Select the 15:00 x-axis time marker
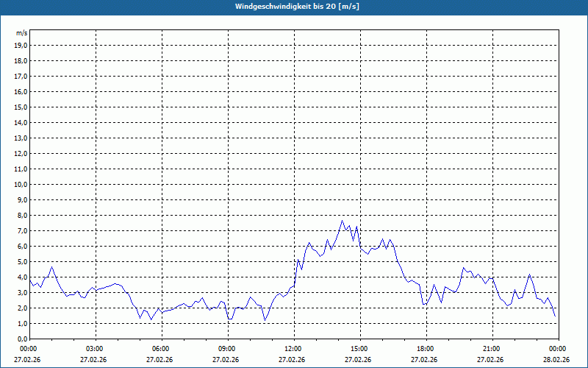Screen dimensions: 588x368 click(x=359, y=349)
